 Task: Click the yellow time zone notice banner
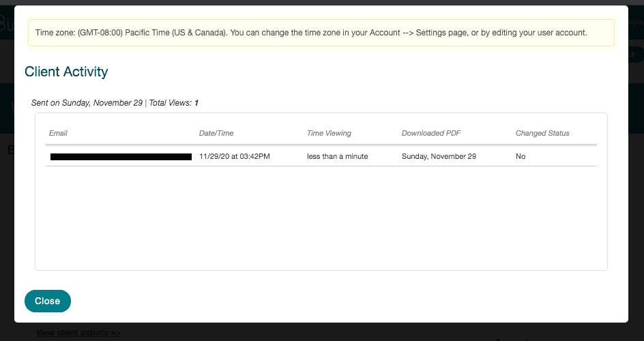click(x=321, y=33)
